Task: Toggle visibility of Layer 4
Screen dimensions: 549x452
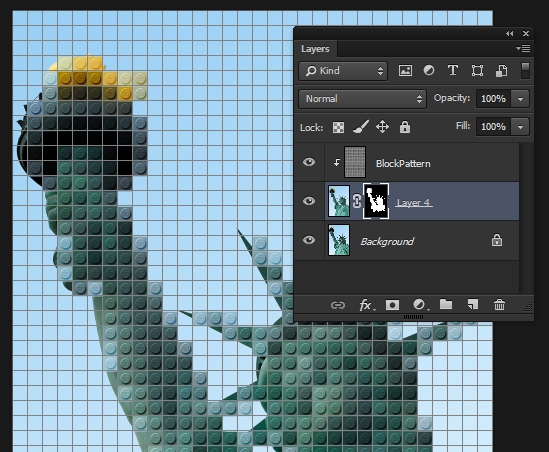Action: pyautogui.click(x=309, y=201)
